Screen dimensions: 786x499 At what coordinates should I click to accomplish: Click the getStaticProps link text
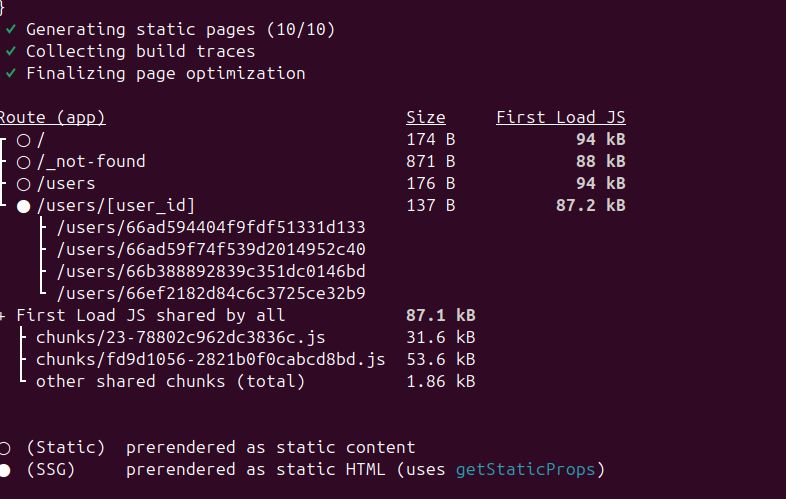pos(525,470)
